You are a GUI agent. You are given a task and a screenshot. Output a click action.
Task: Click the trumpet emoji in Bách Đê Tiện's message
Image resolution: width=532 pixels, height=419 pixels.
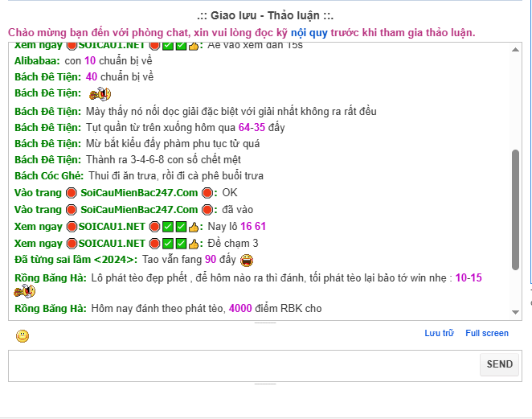(100, 94)
